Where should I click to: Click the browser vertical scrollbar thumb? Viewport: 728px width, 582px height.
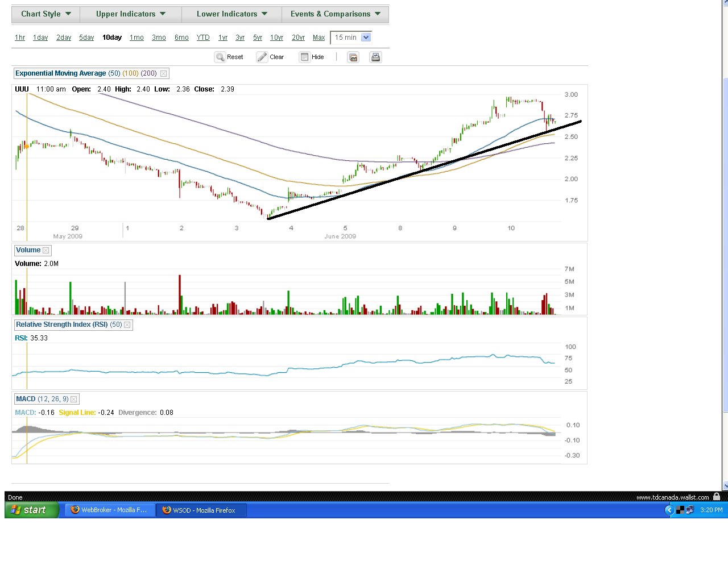point(725,244)
